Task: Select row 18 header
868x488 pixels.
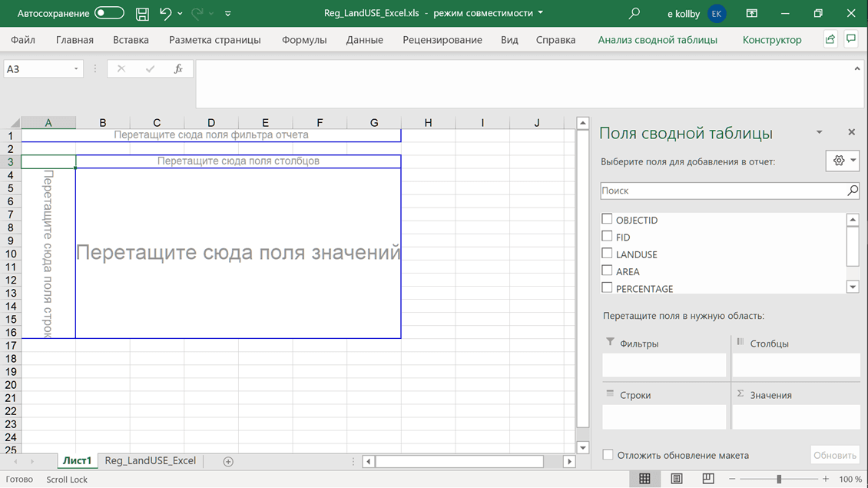Action: pos(11,358)
